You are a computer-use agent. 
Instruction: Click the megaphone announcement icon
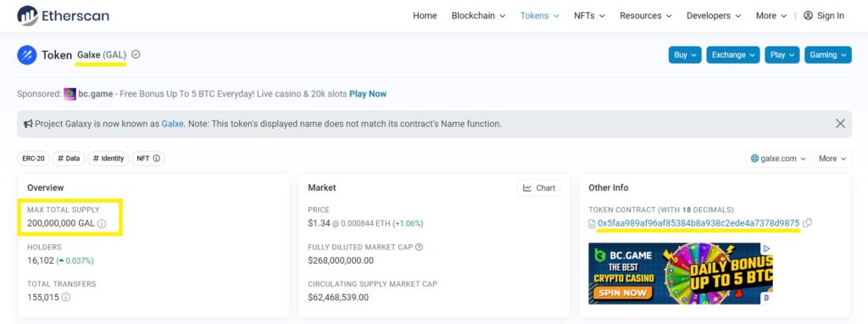(x=28, y=124)
